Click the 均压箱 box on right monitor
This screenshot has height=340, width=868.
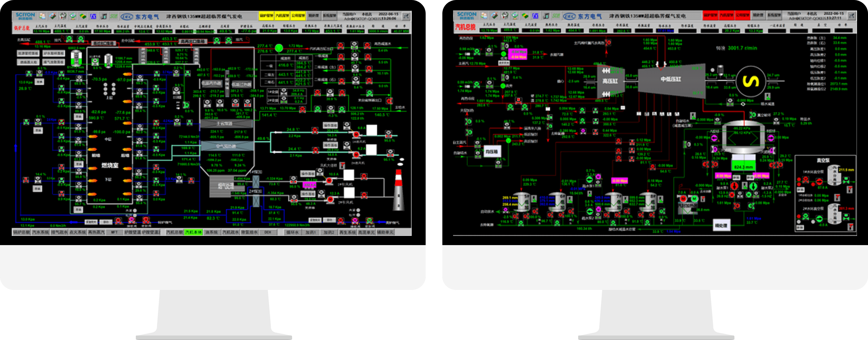click(492, 151)
